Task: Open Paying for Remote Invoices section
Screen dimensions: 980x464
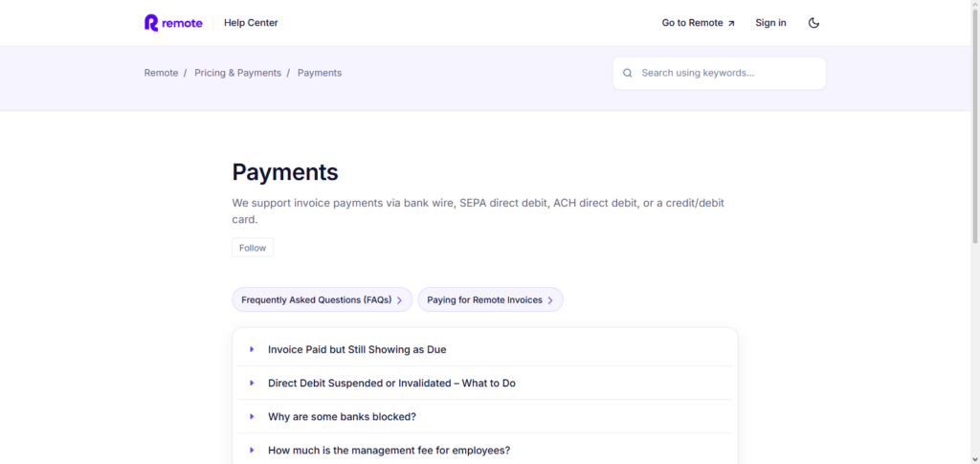Action: coord(490,299)
